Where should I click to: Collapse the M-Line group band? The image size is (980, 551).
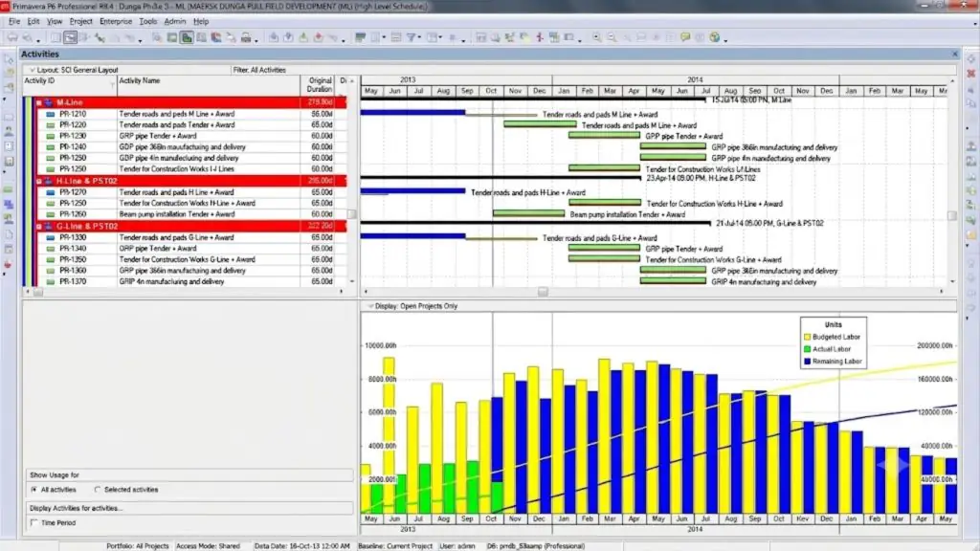(38, 102)
